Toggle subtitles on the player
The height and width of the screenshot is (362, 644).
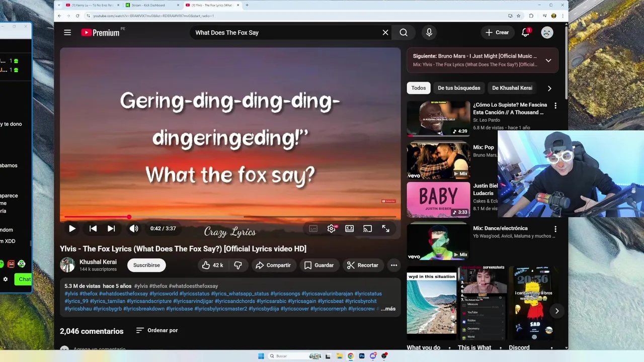tap(313, 229)
